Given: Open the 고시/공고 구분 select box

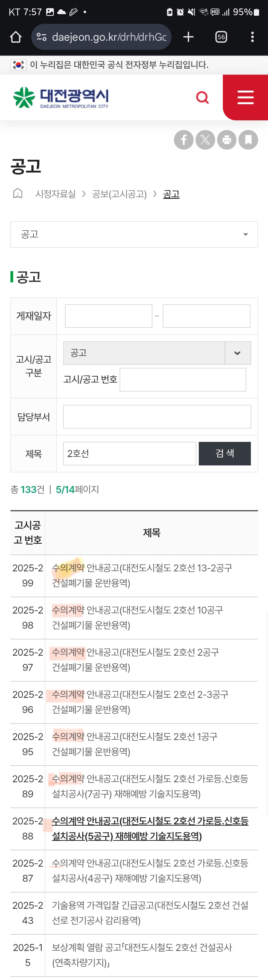Looking at the screenshot, I should pyautogui.click(x=157, y=353).
